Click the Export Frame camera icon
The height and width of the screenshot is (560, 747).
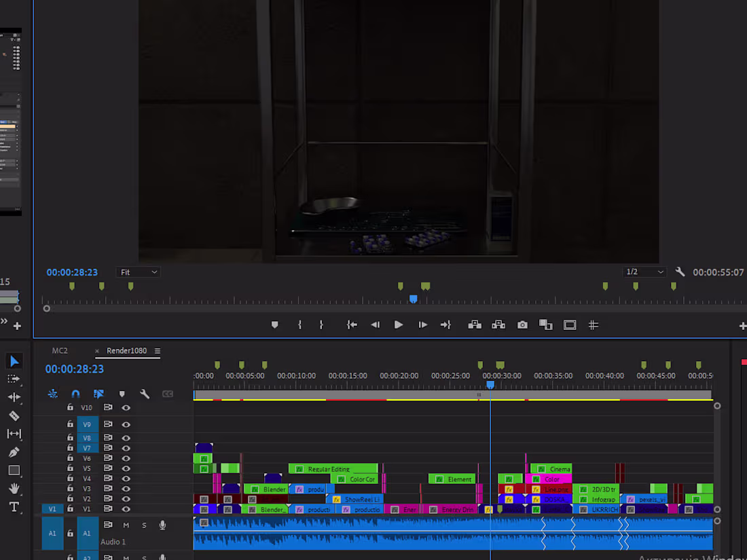pyautogui.click(x=522, y=325)
